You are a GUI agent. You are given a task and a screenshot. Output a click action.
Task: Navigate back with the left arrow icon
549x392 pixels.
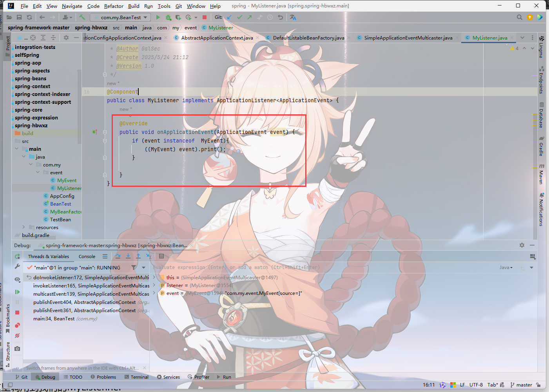coord(42,17)
